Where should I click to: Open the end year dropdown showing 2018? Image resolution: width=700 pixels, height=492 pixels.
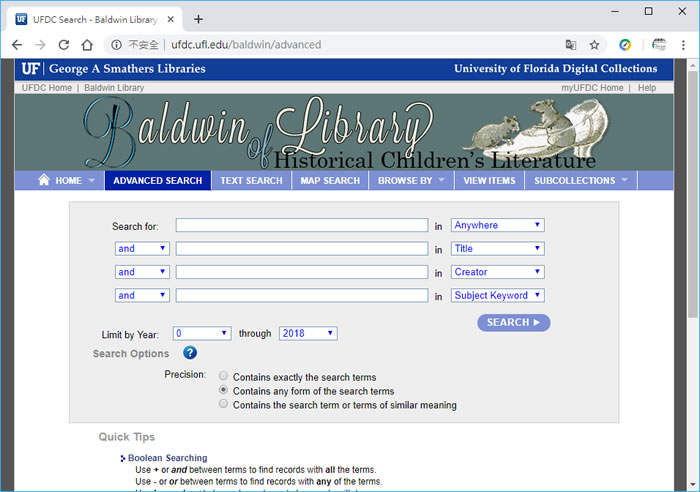tap(308, 334)
